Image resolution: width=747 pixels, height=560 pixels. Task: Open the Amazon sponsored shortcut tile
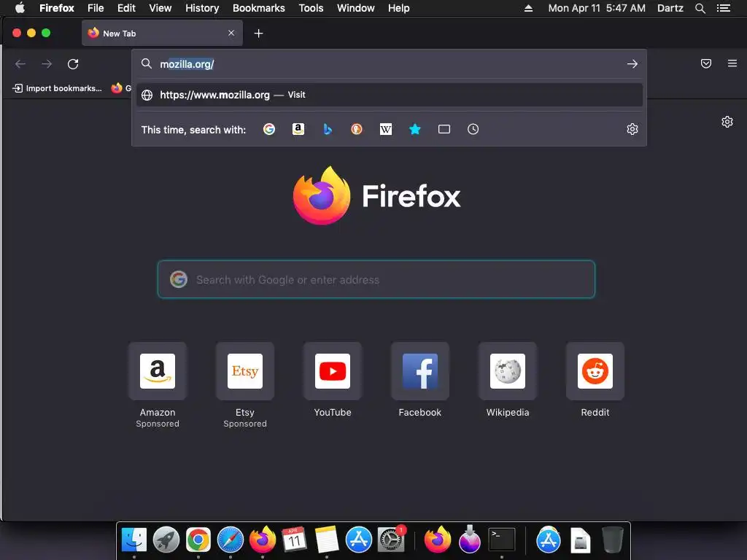[158, 371]
